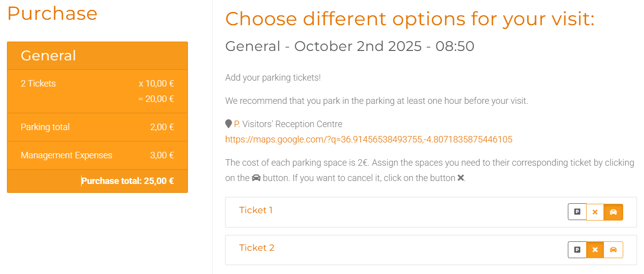Cancel parking with Ticket 2 X button
The image size is (644, 274).
[x=595, y=250]
